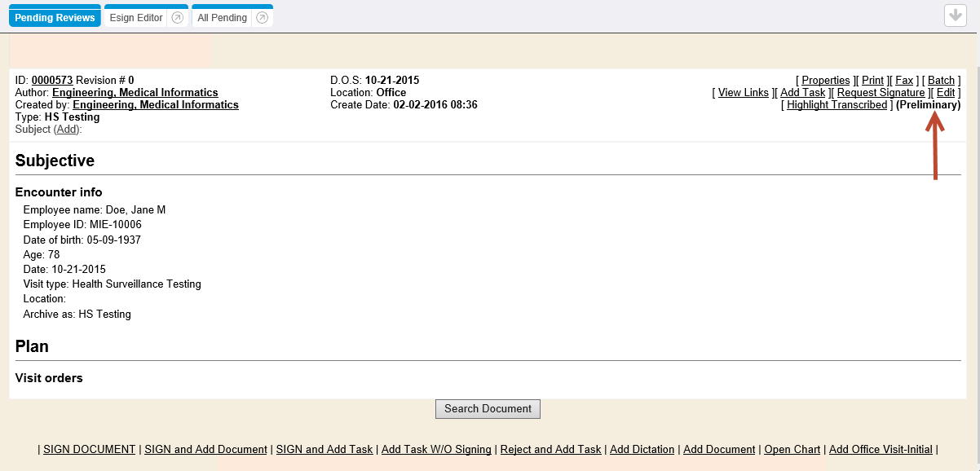Select the All Pending tab

[x=222, y=18]
